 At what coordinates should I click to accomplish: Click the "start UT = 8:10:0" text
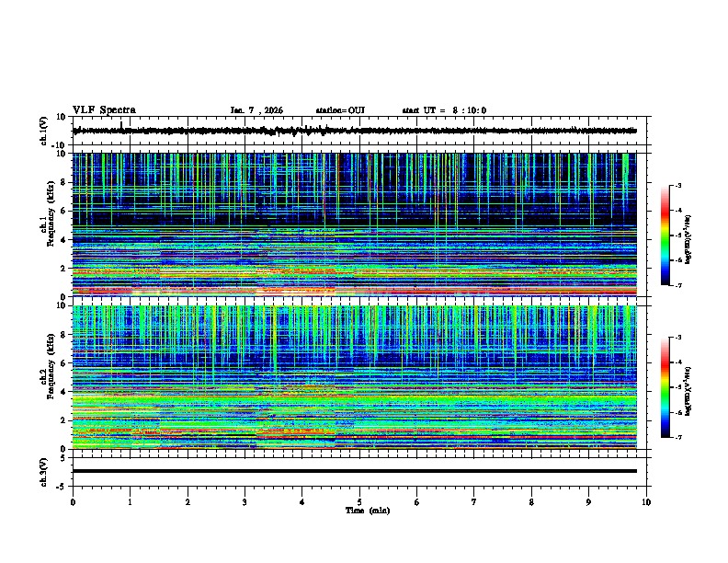click(444, 110)
